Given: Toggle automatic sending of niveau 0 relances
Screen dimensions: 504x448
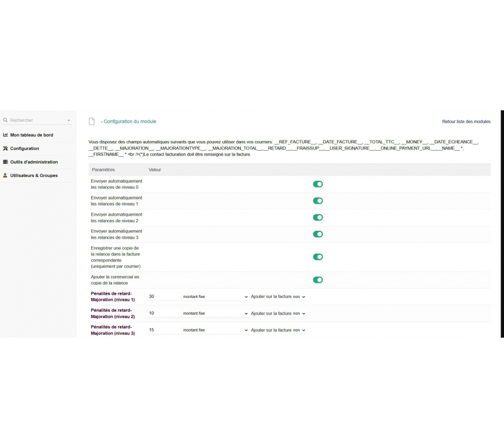Looking at the screenshot, I should [x=318, y=184].
